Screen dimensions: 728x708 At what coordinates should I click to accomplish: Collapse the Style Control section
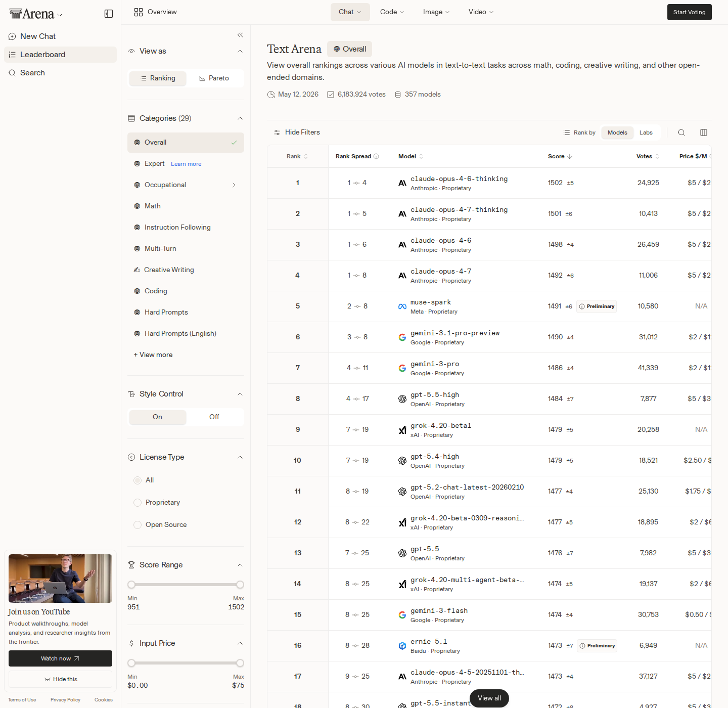pos(240,394)
